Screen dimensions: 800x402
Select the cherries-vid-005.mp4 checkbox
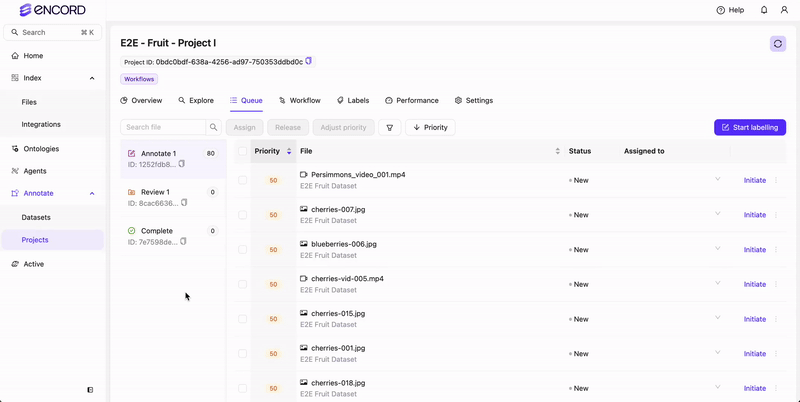242,284
